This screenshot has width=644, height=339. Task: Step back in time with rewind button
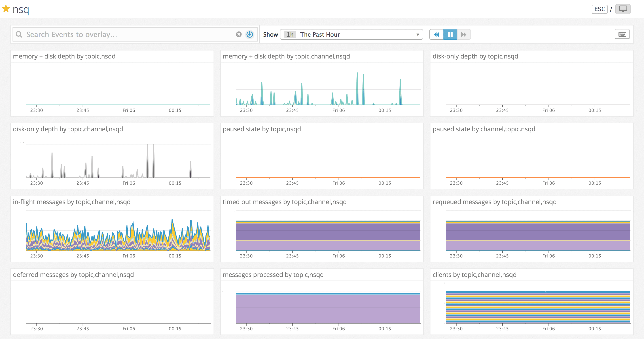coord(436,34)
